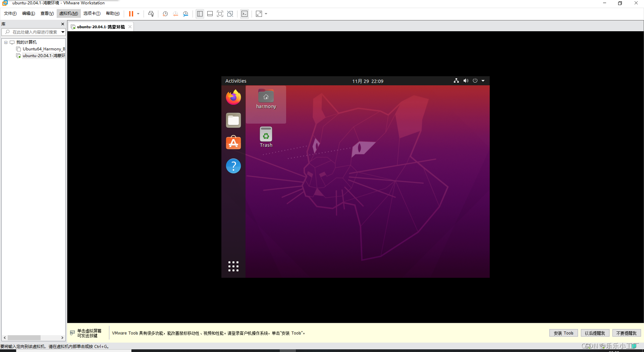Click the Ctrl+G status bar hint text
This screenshot has width=644, height=352.
click(x=55, y=347)
